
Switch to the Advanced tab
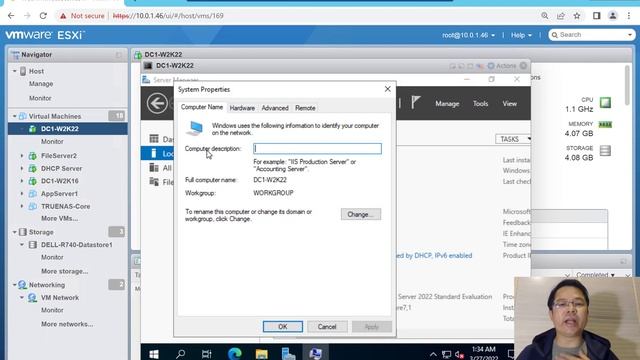(x=275, y=108)
